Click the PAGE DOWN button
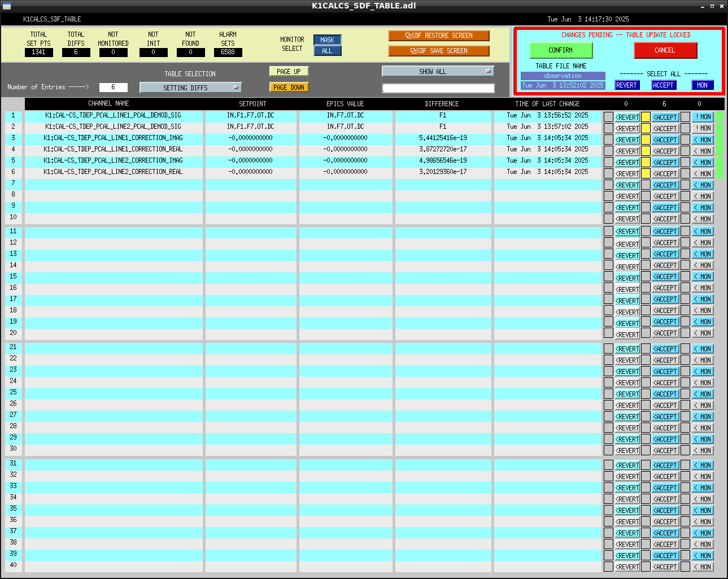728x579 pixels. [289, 88]
